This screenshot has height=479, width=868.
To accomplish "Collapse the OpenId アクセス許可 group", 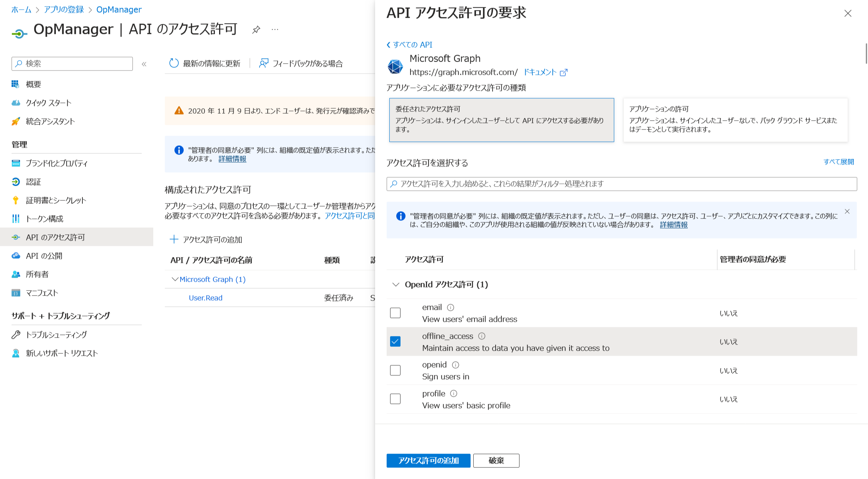I will pos(394,285).
